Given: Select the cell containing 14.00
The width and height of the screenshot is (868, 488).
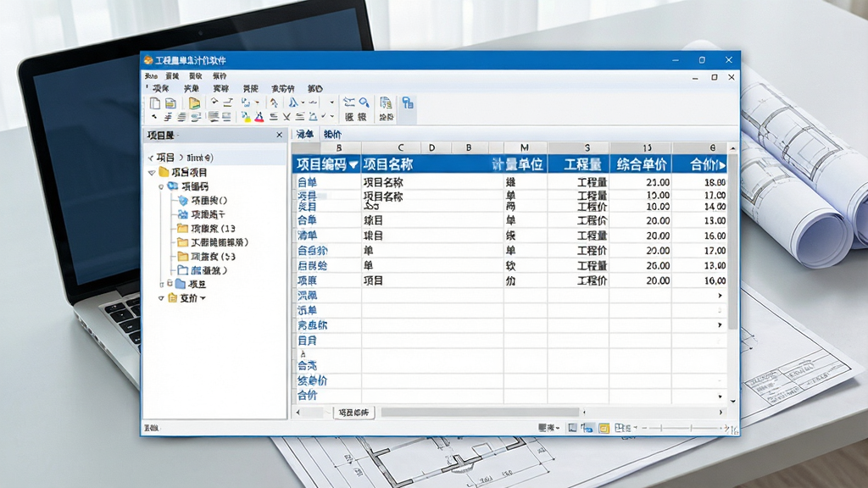Looking at the screenshot, I should pos(699,207).
